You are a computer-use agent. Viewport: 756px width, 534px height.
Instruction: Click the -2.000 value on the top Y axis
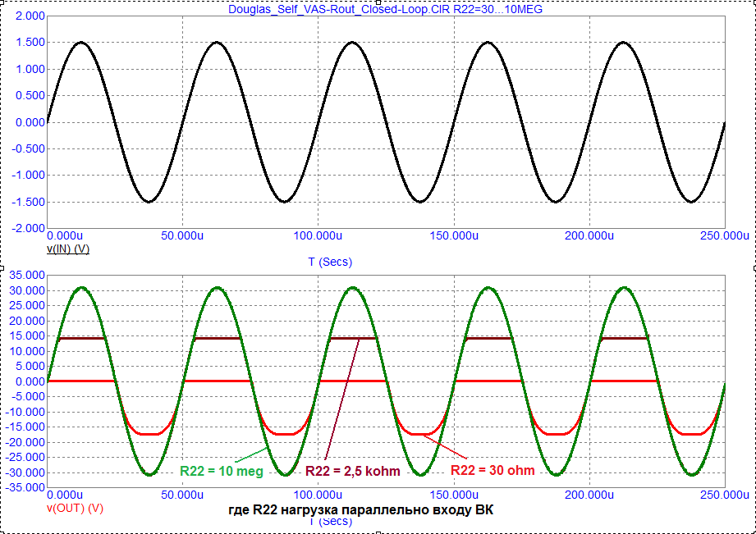coord(28,228)
